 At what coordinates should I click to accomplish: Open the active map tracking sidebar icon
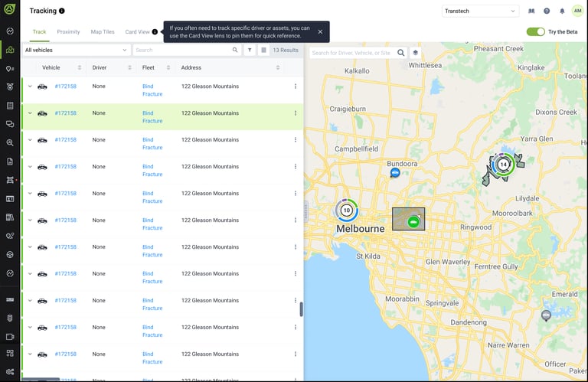tap(10, 50)
